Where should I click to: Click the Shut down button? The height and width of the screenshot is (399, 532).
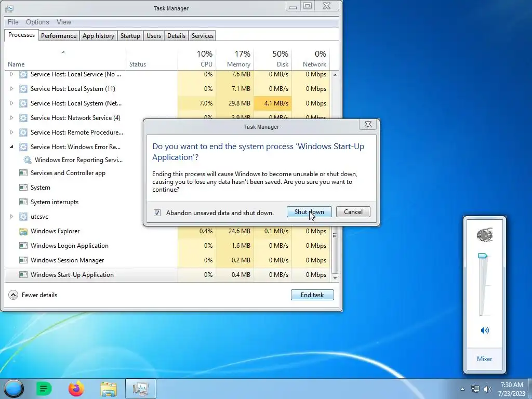click(309, 212)
